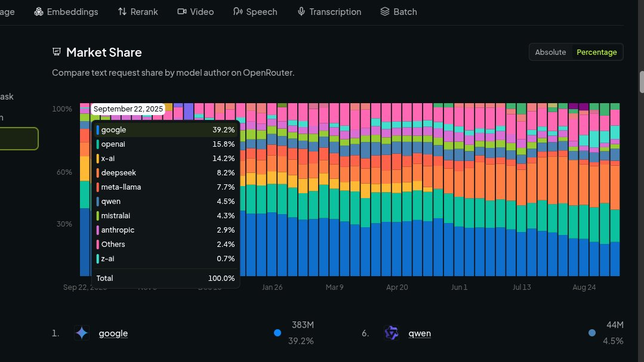
Task: Click the 60% y-axis label
Action: [x=64, y=172]
